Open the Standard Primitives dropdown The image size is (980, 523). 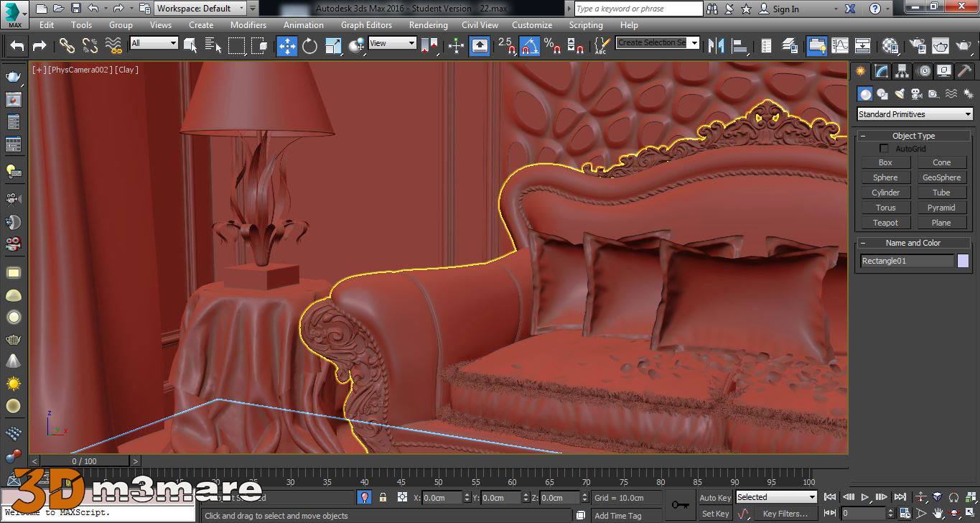pos(915,114)
